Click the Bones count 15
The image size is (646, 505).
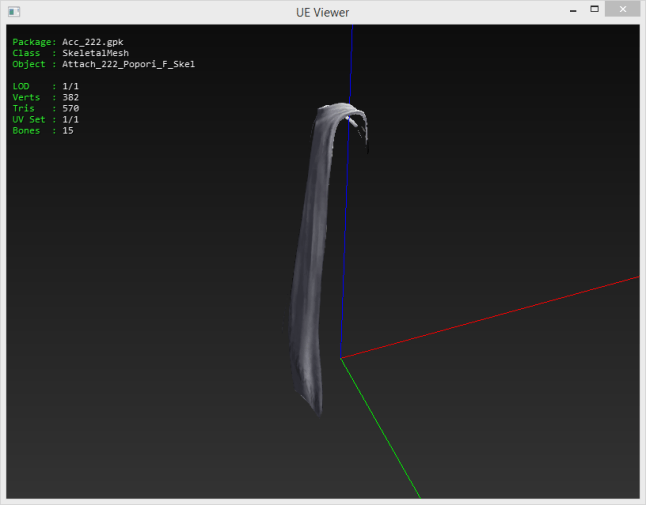(x=67, y=130)
